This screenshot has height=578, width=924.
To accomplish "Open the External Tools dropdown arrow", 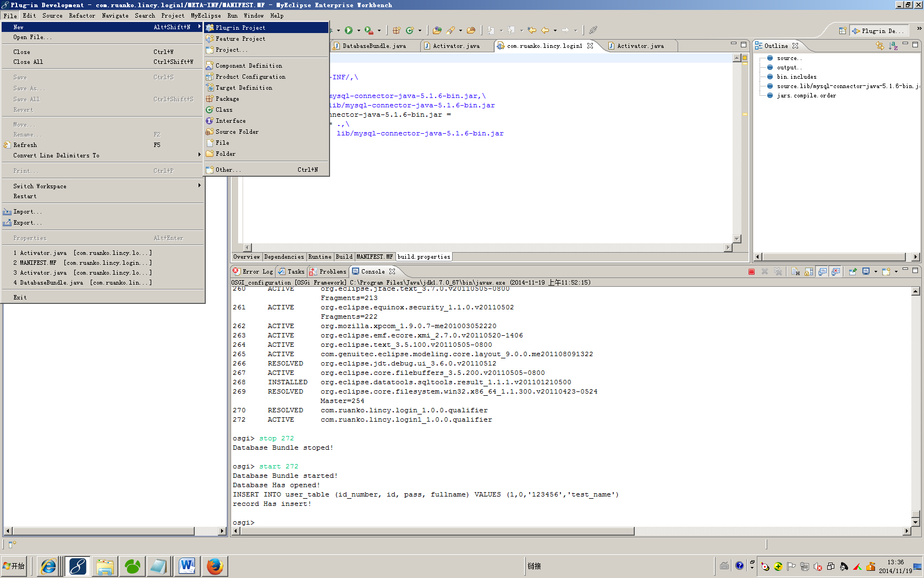I will pyautogui.click(x=380, y=31).
